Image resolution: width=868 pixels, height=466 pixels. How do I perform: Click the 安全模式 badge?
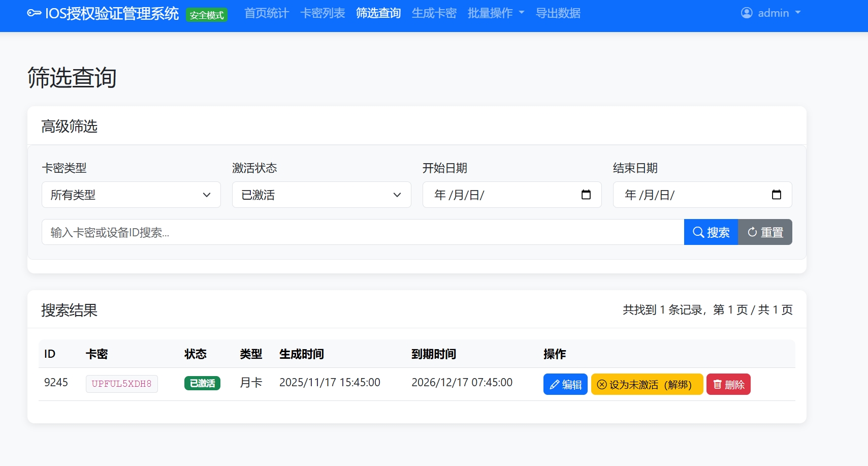[x=206, y=15]
